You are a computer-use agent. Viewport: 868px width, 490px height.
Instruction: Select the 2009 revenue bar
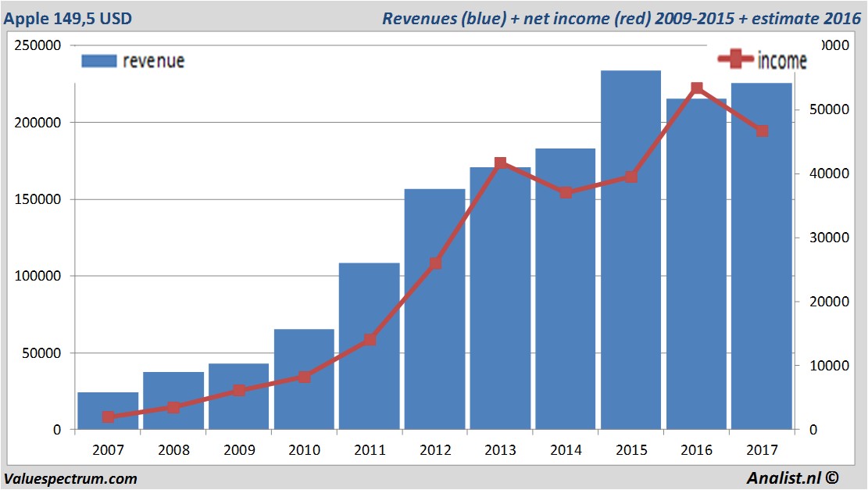point(238,396)
